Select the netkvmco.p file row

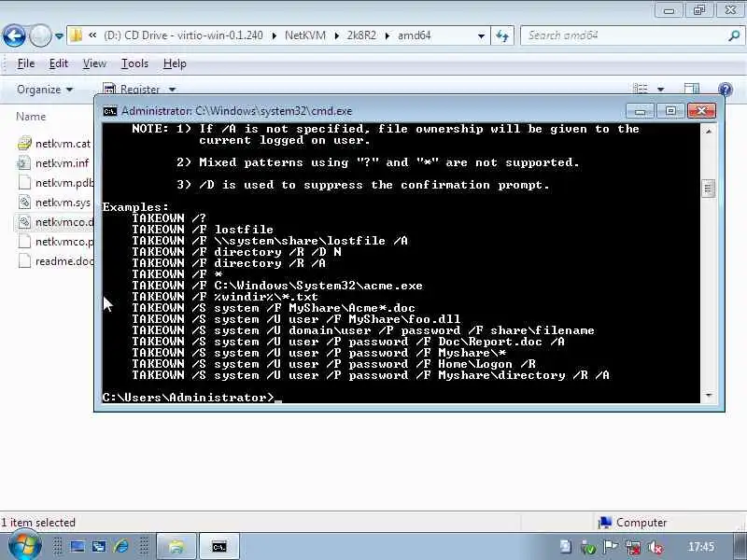(55, 242)
